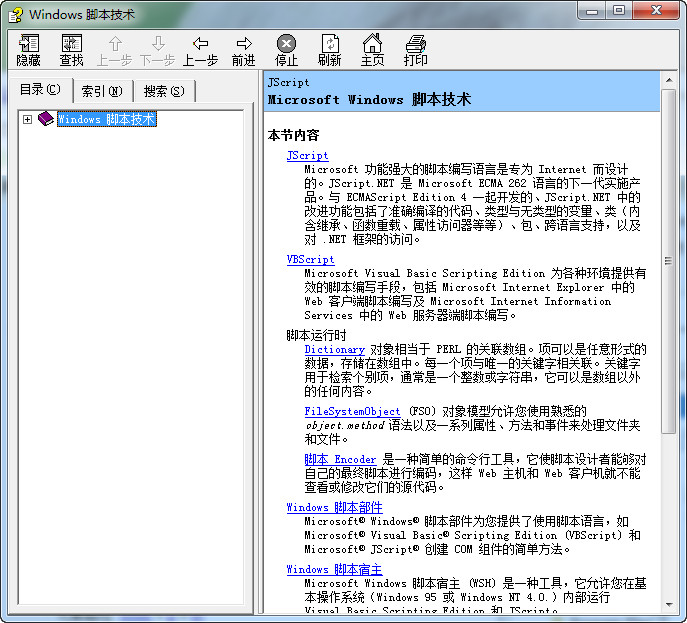Image resolution: width=687 pixels, height=623 pixels.
Task: Expand the Windows 脚本技术 tree node
Action: point(27,119)
